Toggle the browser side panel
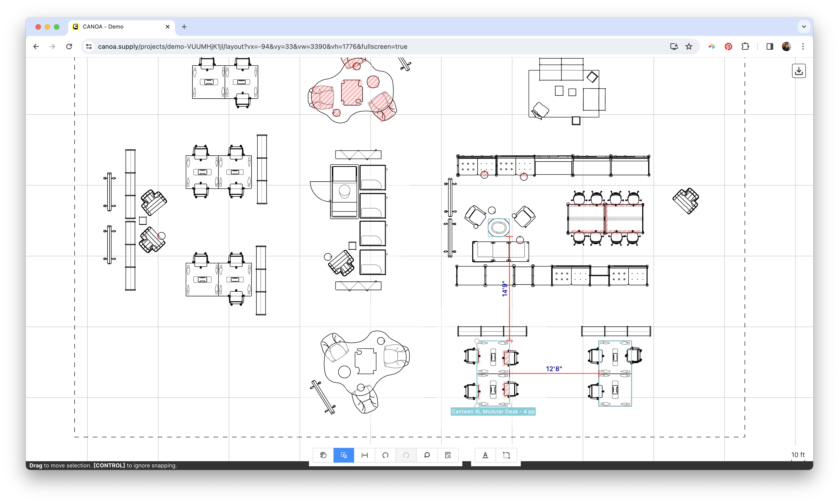This screenshot has width=839, height=504. click(770, 46)
